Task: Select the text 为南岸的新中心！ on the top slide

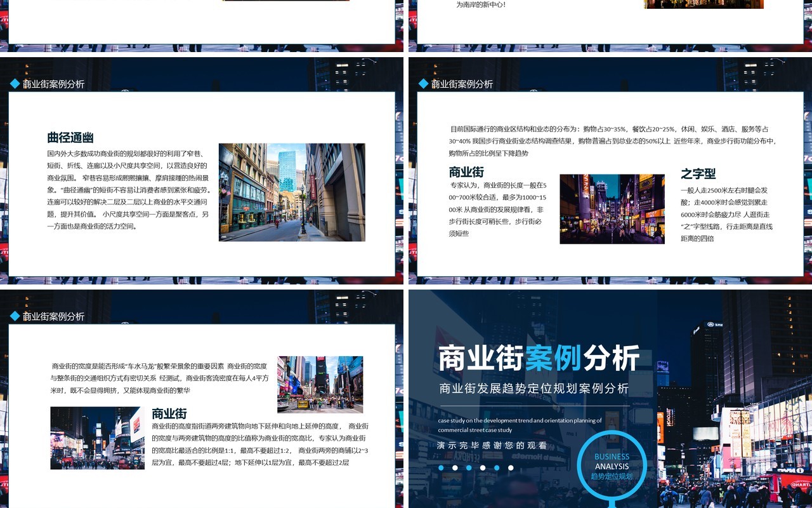Action: tap(481, 4)
